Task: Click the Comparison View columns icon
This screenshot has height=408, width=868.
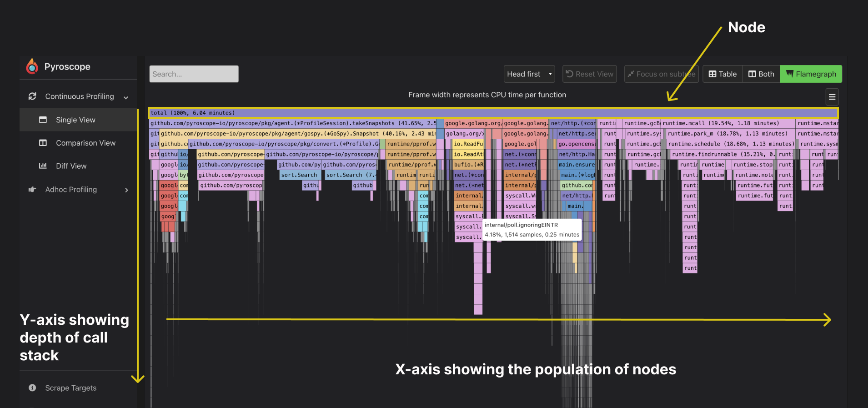Action: [43, 143]
